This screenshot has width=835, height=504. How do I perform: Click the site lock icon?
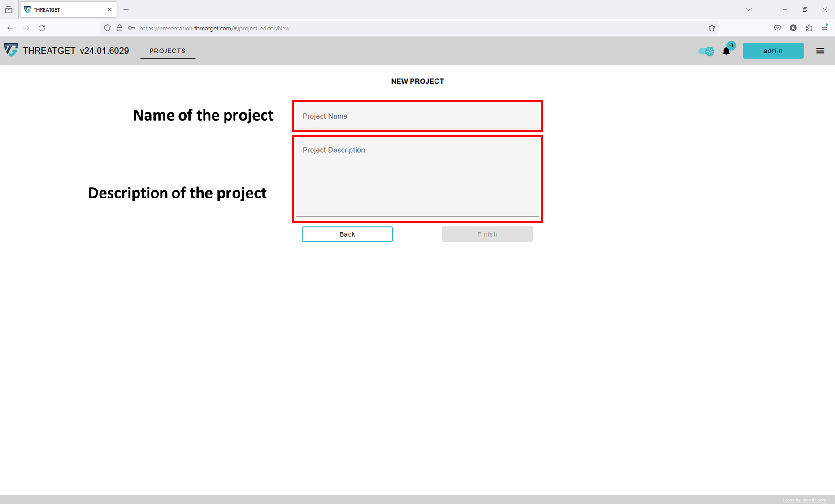(x=119, y=28)
